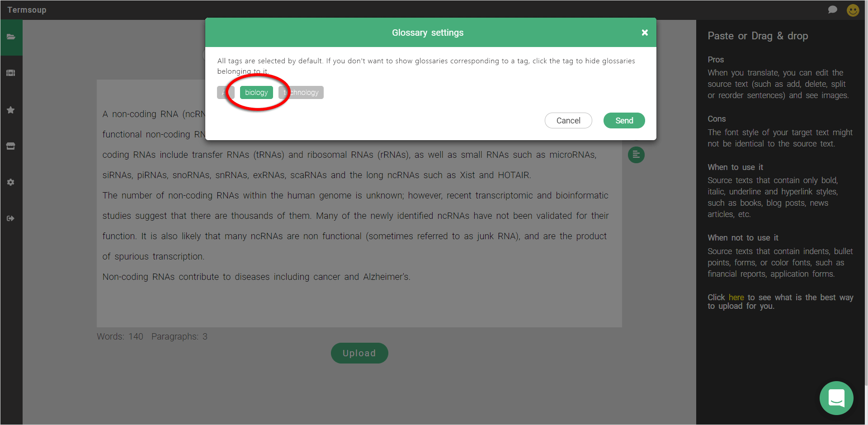Click the smiley avatar icon in the top bar
This screenshot has width=868, height=425.
[x=853, y=10]
